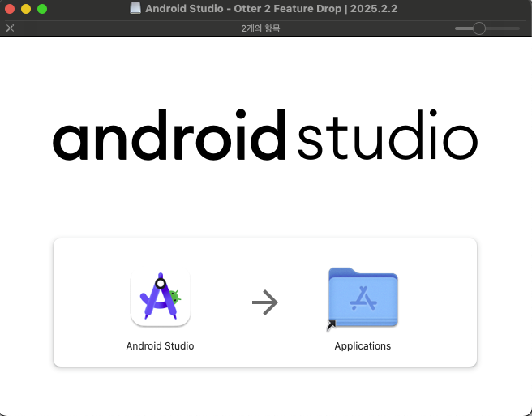The image size is (532, 416).
Task: Select the Android Studio app icon
Action: [x=161, y=297]
